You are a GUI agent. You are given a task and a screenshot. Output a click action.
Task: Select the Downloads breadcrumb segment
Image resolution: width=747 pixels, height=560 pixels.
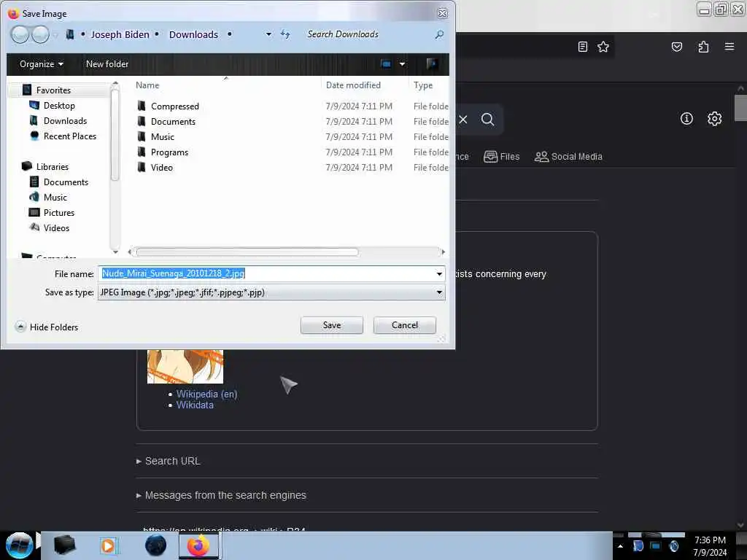pyautogui.click(x=193, y=34)
